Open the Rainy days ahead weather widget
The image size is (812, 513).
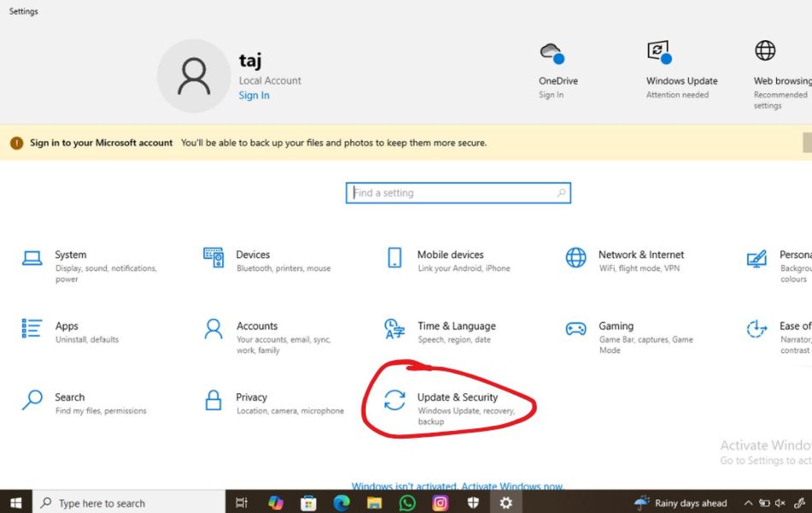coord(681,503)
